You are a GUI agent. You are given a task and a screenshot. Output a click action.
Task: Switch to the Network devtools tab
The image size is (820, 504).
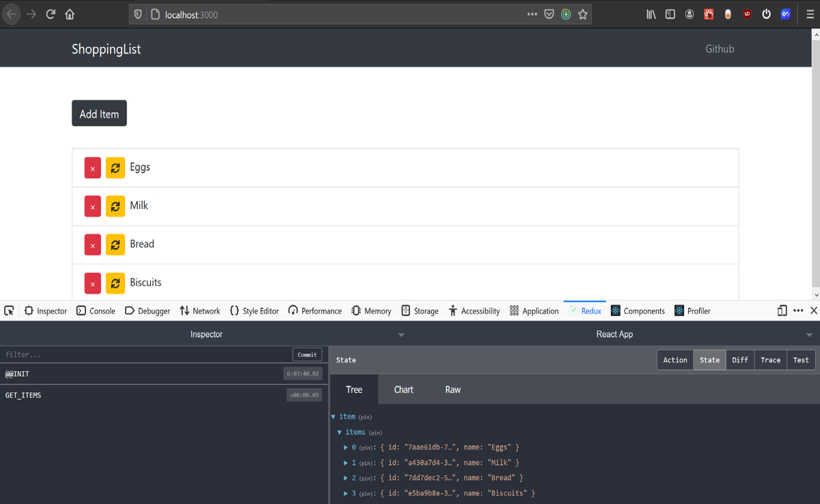tap(200, 311)
